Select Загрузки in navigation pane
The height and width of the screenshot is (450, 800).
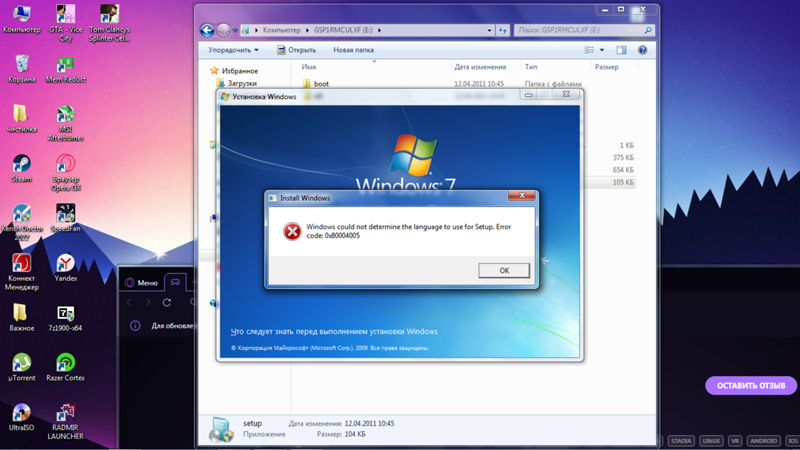point(237,83)
